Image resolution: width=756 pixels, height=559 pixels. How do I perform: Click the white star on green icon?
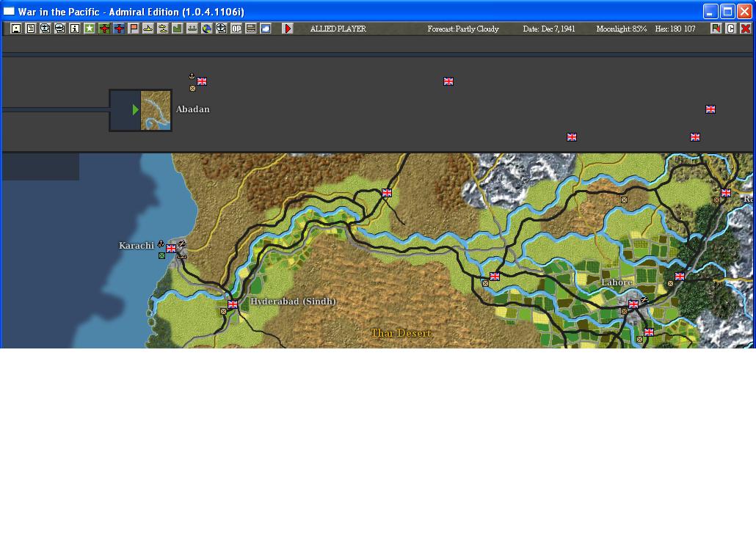(90, 29)
